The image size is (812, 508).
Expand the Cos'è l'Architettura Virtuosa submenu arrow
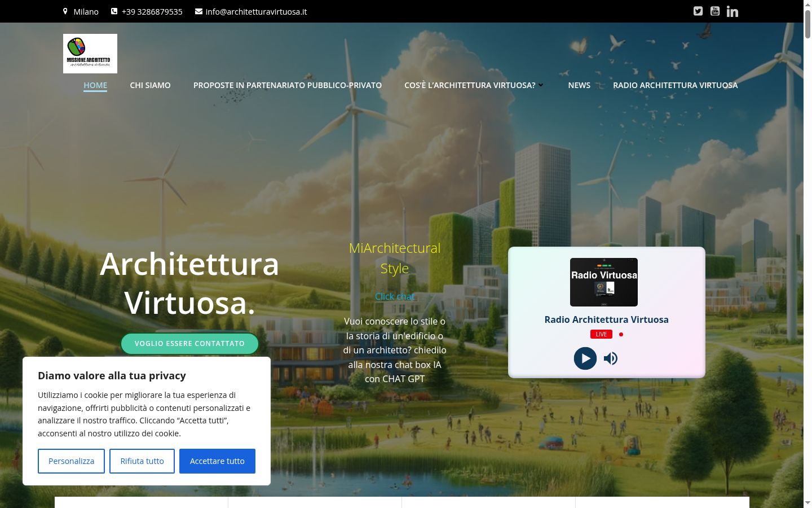tap(541, 85)
